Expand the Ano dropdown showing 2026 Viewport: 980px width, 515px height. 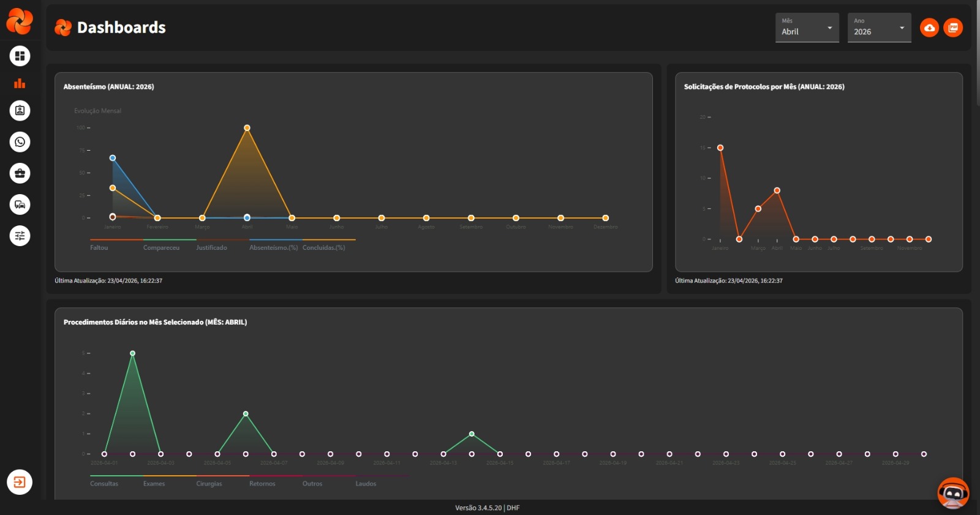click(x=879, y=28)
